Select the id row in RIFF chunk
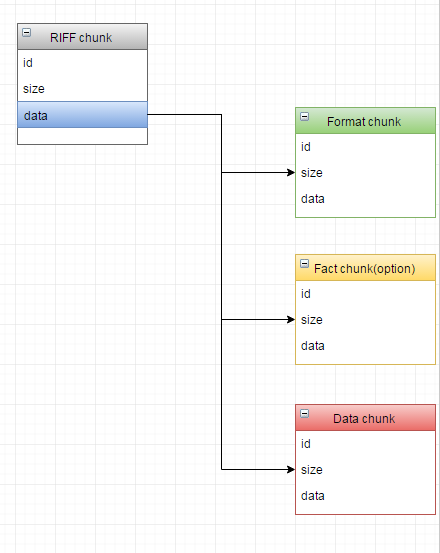 [x=82, y=63]
